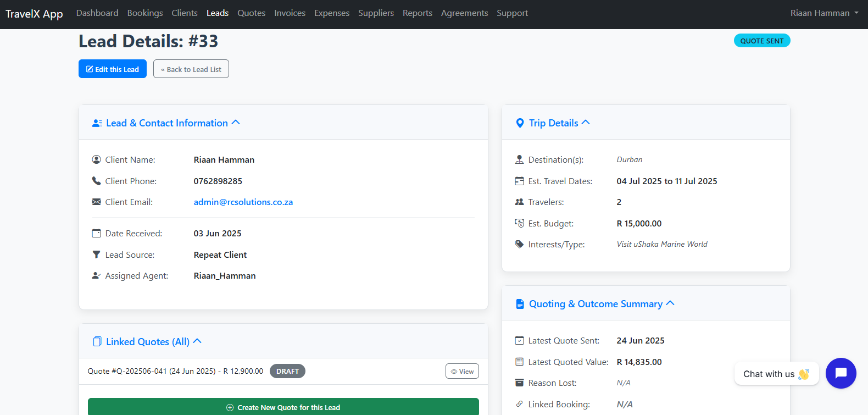The height and width of the screenshot is (415, 868).
Task: Click the tag icon next to Interests/Type
Action: tap(519, 244)
